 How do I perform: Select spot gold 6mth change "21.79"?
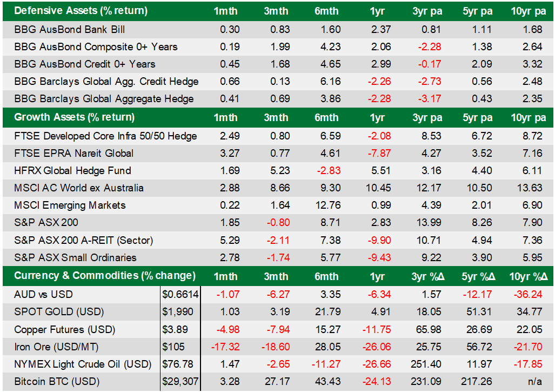tap(328, 312)
